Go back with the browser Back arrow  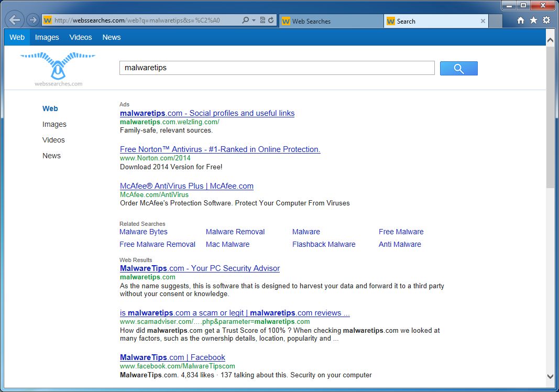click(x=15, y=19)
